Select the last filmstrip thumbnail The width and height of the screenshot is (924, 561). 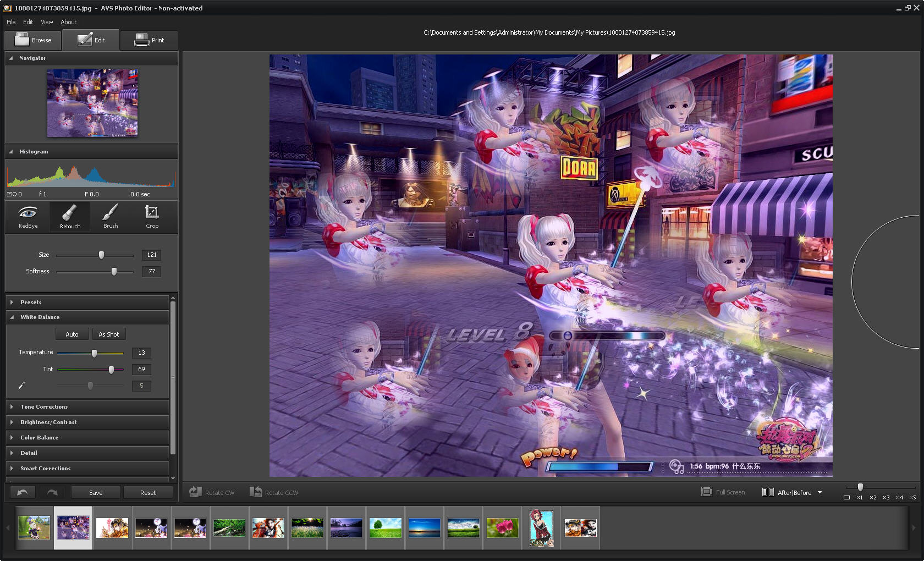tap(580, 527)
